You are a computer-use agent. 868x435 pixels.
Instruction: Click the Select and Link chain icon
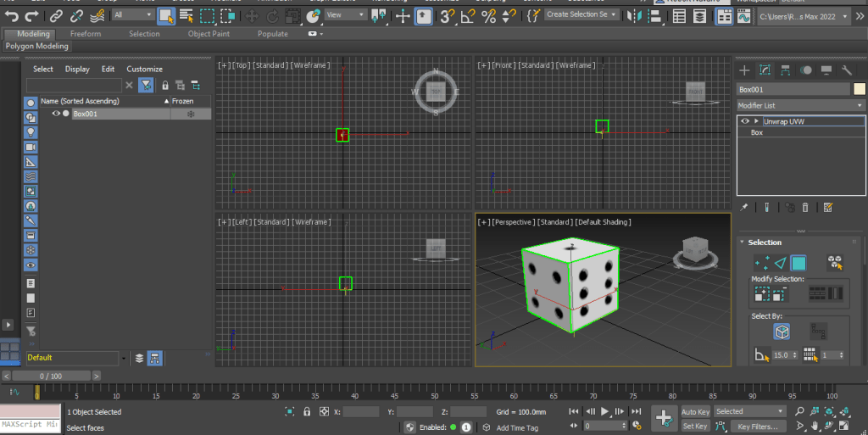click(x=55, y=15)
